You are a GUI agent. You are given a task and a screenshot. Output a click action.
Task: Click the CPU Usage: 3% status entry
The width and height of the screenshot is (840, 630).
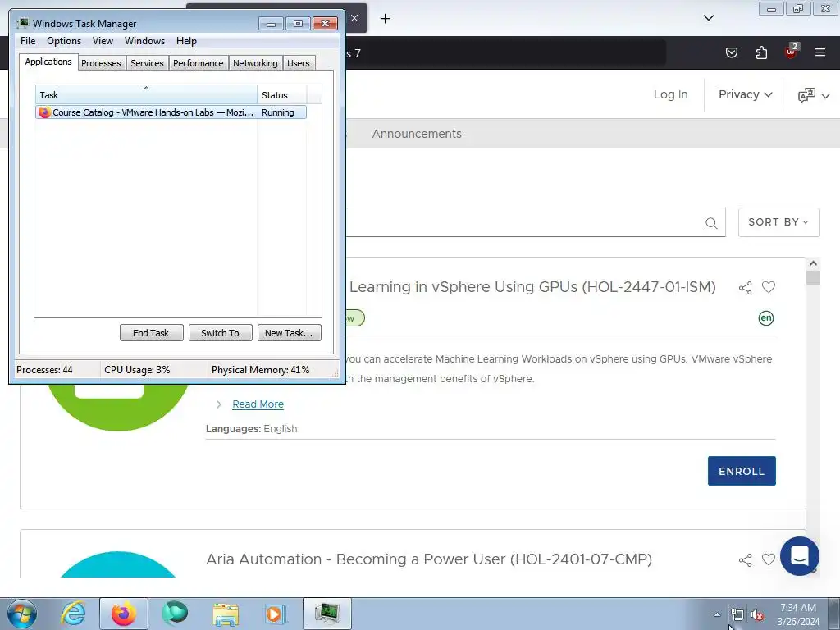pyautogui.click(x=137, y=370)
